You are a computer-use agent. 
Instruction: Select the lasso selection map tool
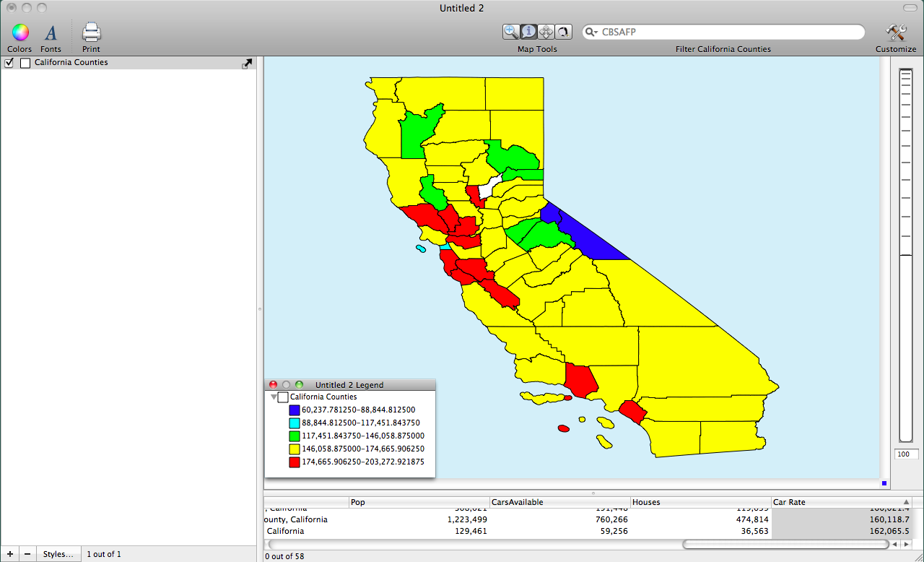tap(563, 32)
